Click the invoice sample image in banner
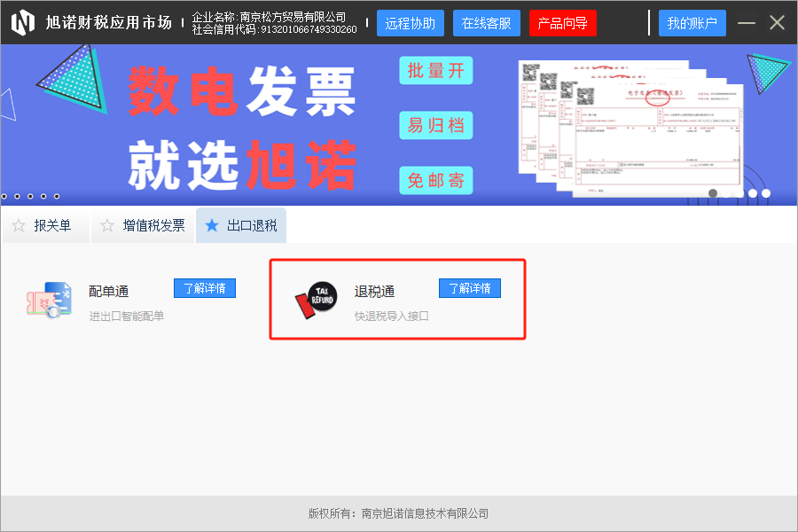 (631, 129)
